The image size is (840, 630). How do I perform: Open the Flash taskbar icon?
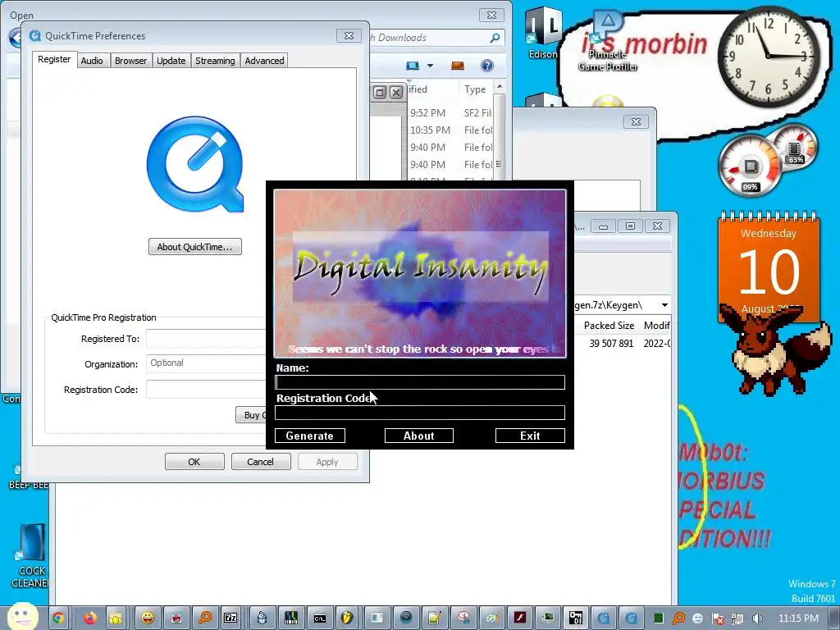(x=519, y=619)
